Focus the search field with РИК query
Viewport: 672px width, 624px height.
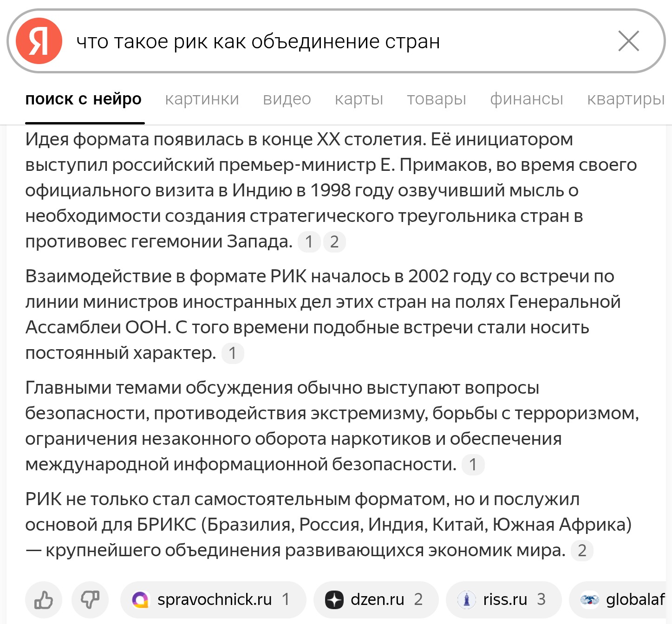click(336, 41)
